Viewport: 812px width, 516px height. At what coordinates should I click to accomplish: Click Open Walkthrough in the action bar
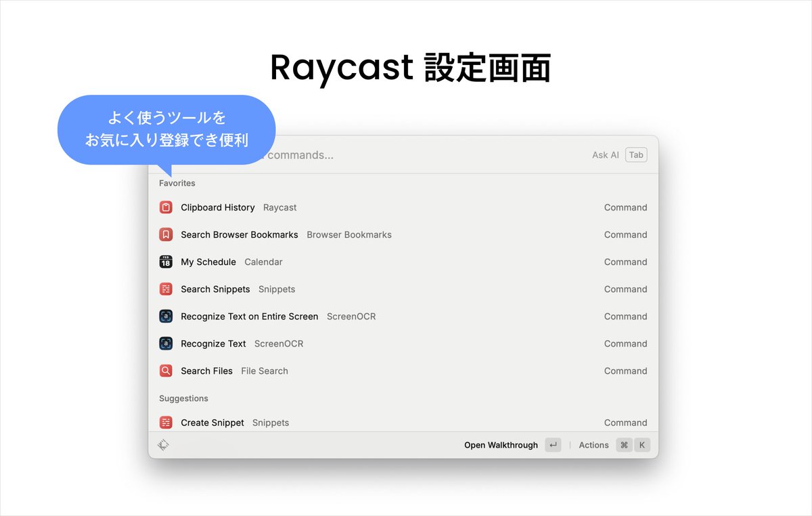[x=501, y=445]
